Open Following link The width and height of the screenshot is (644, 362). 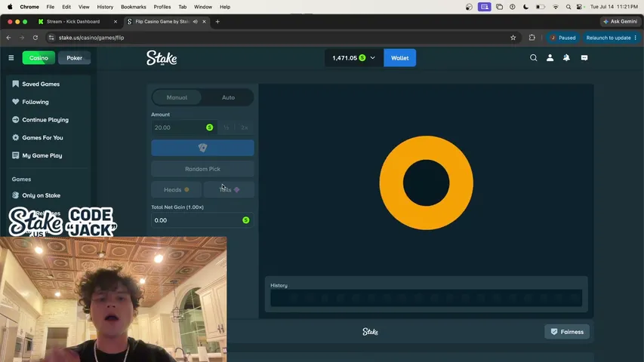coord(35,102)
